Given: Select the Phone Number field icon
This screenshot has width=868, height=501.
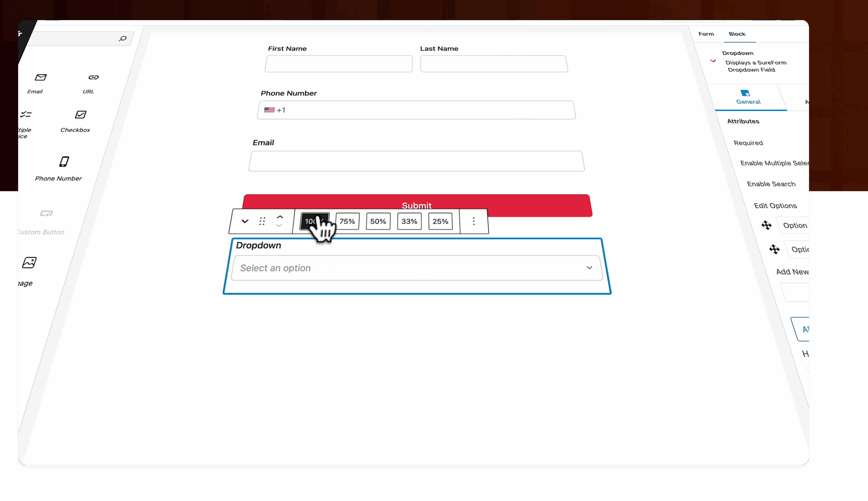Looking at the screenshot, I should click(64, 161).
